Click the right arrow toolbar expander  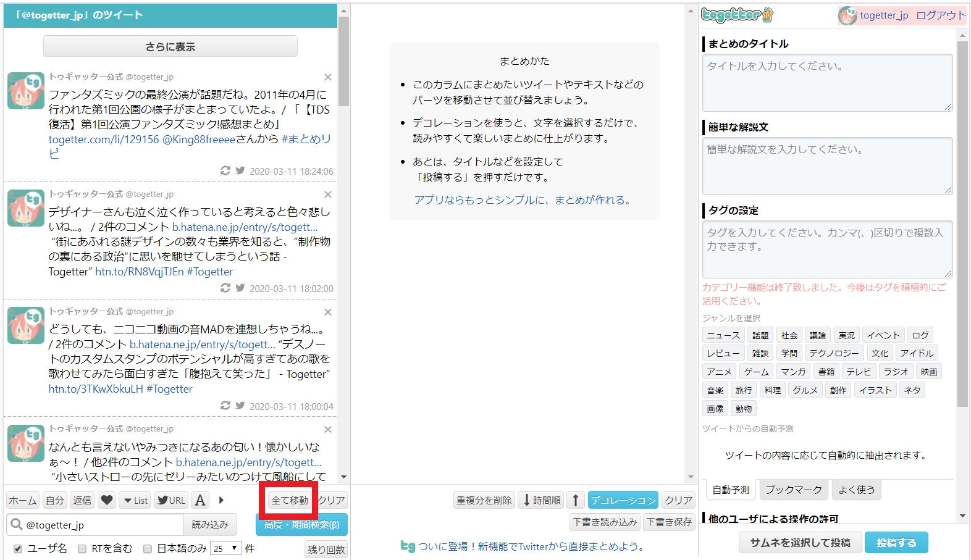pos(221,500)
